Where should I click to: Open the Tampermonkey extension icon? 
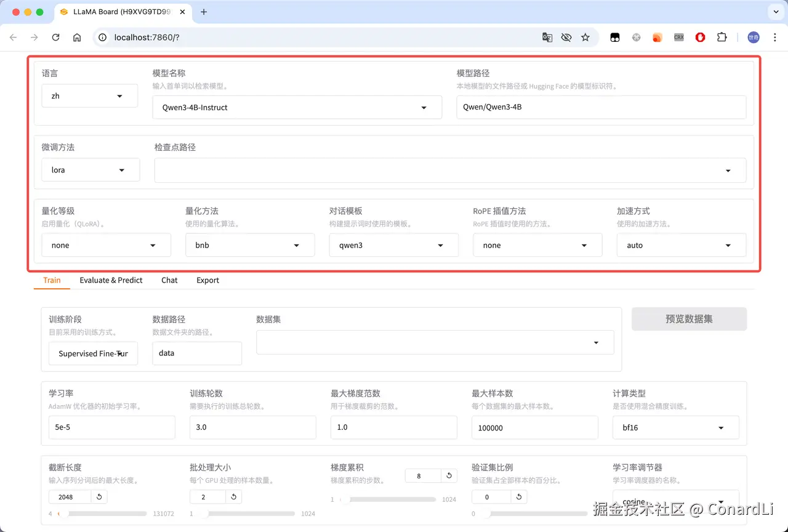click(x=614, y=38)
